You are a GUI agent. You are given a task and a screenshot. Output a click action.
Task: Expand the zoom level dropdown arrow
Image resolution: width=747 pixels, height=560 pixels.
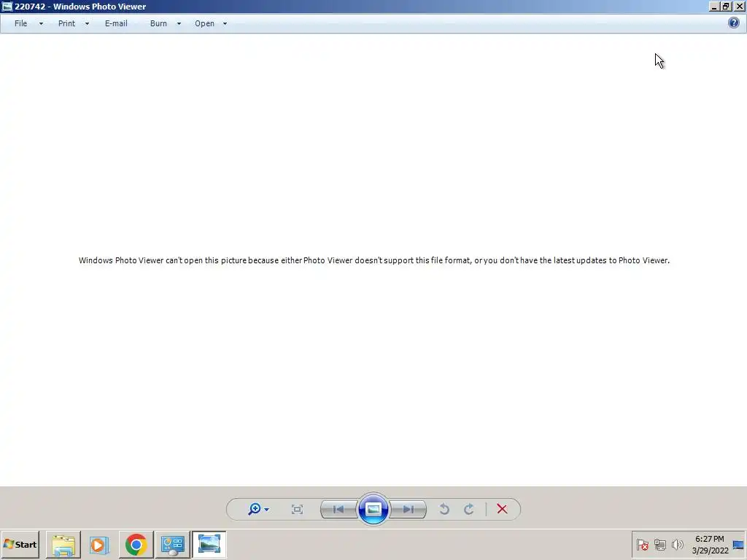click(267, 510)
